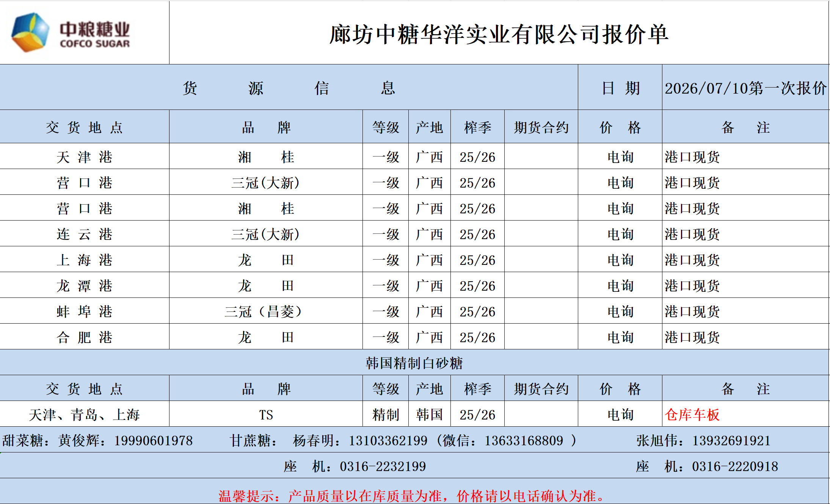Select the TS brand cell

point(266,415)
